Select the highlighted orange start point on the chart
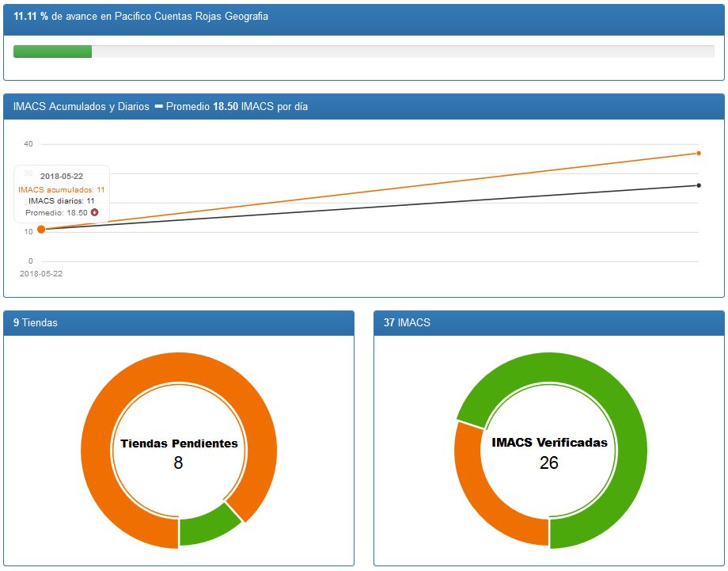The width and height of the screenshot is (728, 571). click(x=41, y=229)
